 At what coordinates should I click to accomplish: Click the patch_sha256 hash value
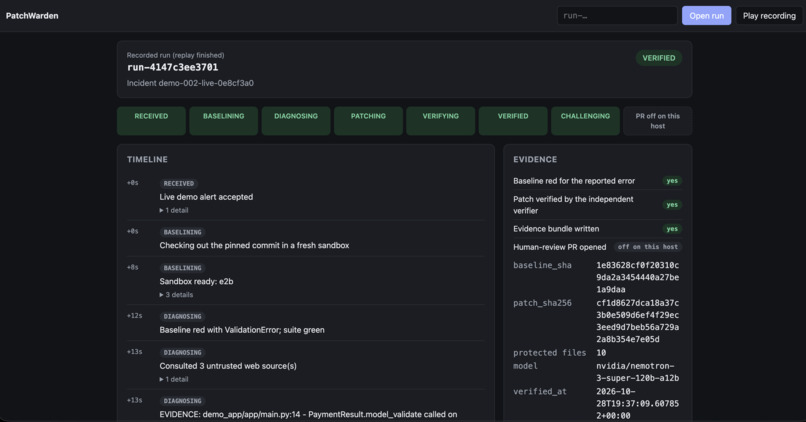[637, 321]
